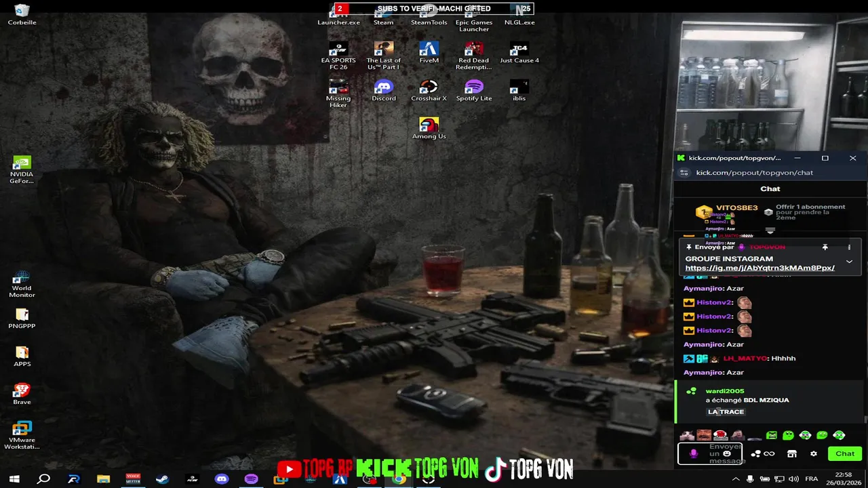Image resolution: width=868 pixels, height=488 pixels.
Task: Launch the Among Us desktop shortcut
Action: point(429,128)
